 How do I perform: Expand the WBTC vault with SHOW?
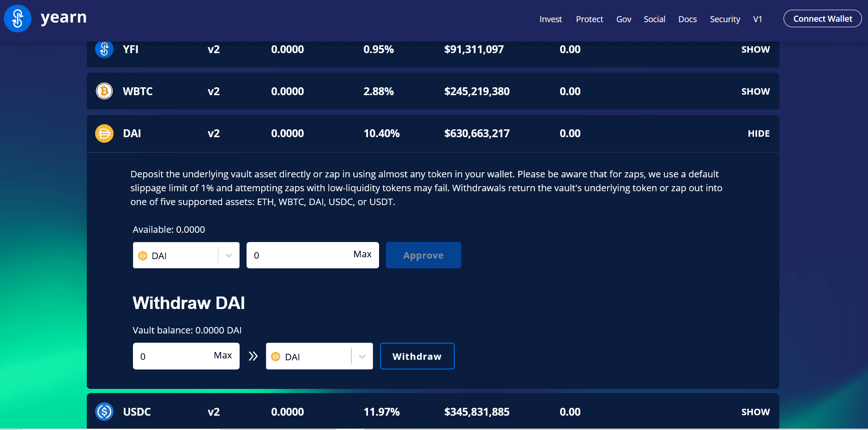click(755, 91)
